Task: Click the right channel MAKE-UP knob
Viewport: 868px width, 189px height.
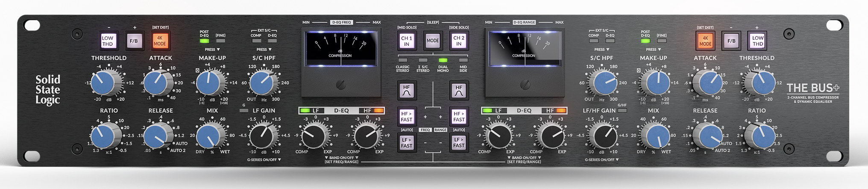Action: 657,83
